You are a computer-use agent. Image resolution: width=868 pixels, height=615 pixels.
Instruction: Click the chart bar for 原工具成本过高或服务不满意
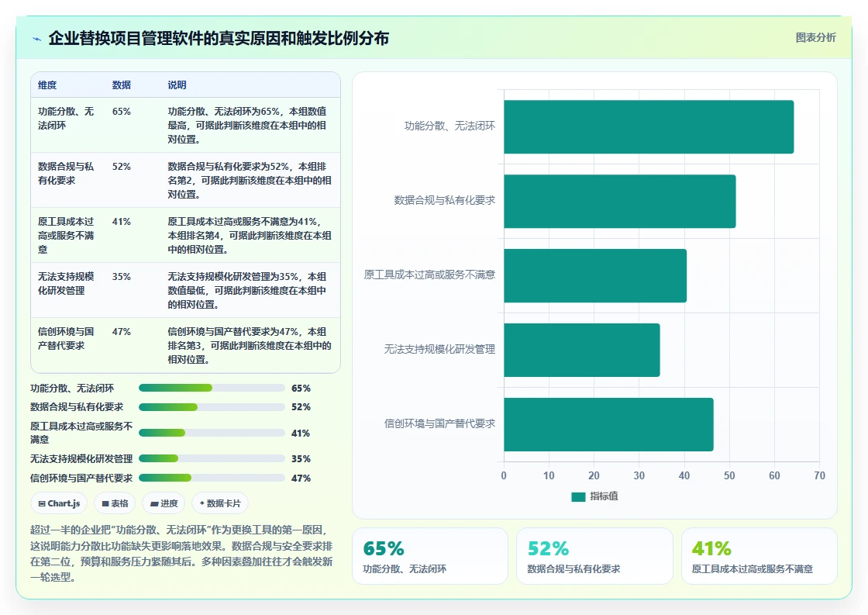595,275
